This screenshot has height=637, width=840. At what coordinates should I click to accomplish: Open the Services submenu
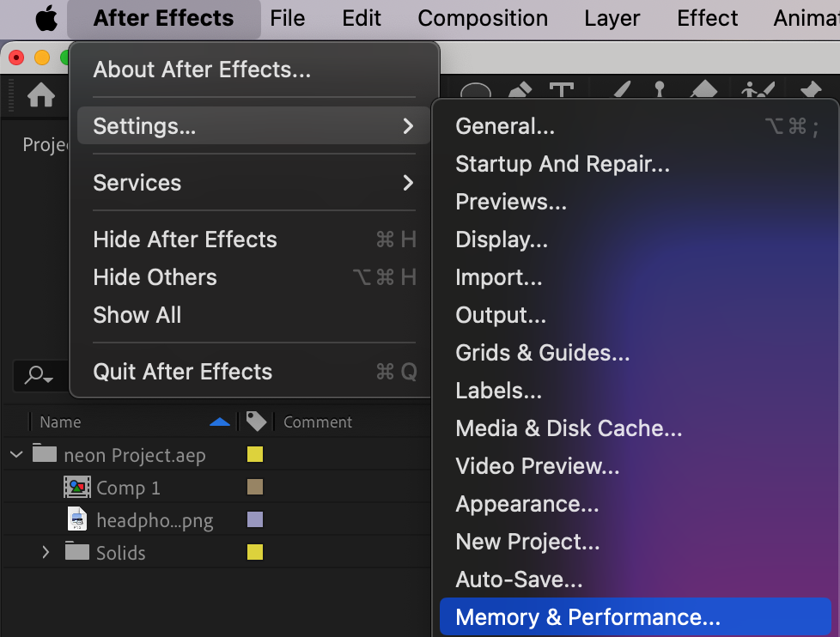(x=253, y=183)
